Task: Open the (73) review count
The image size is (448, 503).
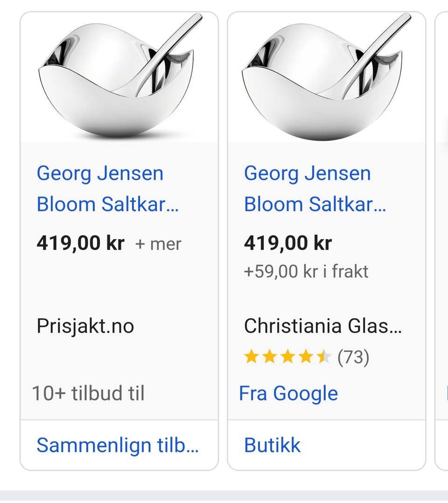Action: click(353, 357)
